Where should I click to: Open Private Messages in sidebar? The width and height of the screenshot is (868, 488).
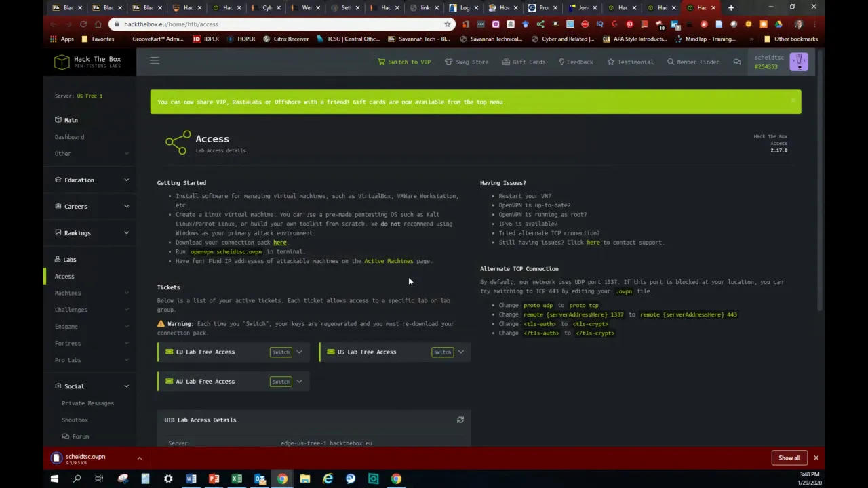click(x=87, y=403)
